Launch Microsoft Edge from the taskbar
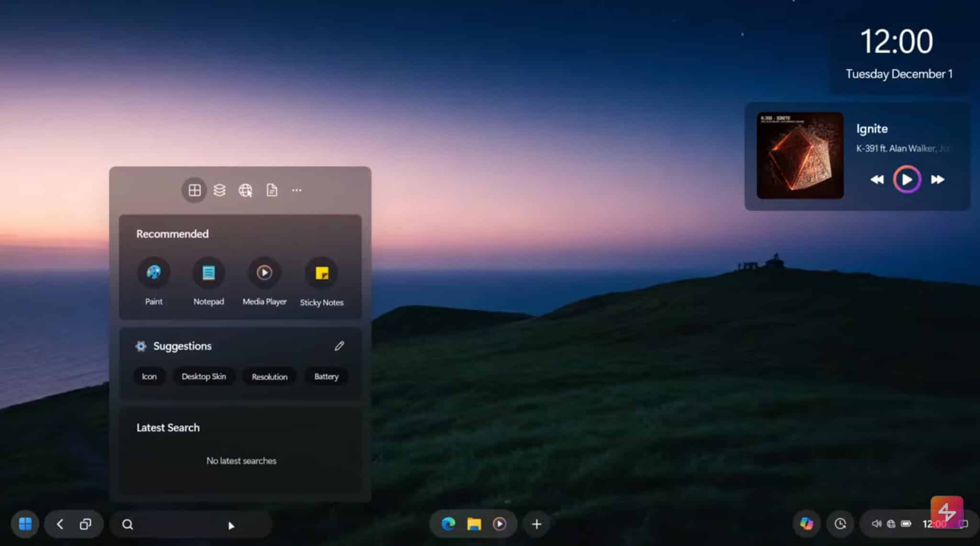This screenshot has width=980, height=546. 447,524
